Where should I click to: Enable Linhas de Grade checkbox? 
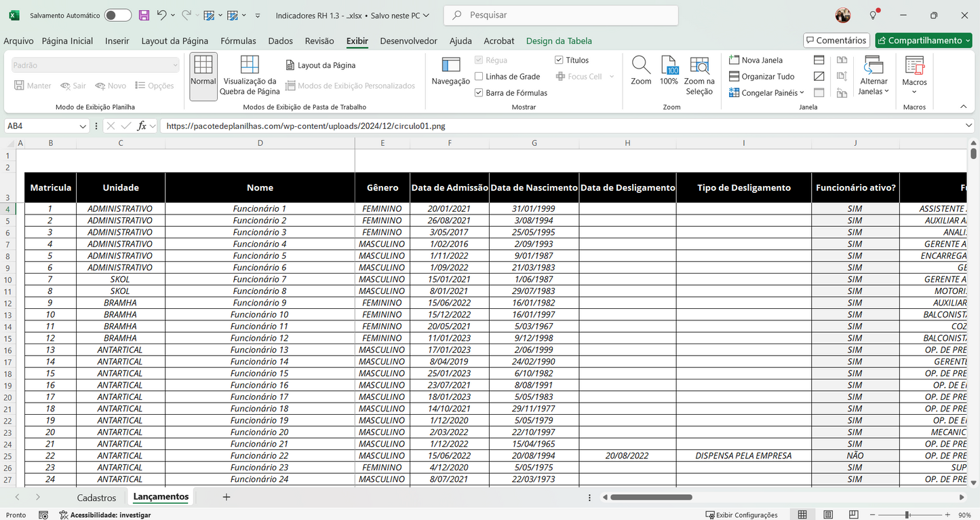(479, 77)
